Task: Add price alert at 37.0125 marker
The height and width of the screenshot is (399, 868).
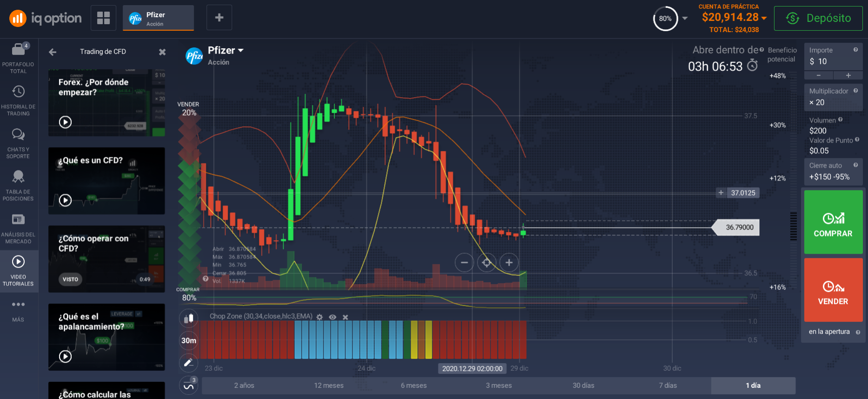Action: (721, 193)
